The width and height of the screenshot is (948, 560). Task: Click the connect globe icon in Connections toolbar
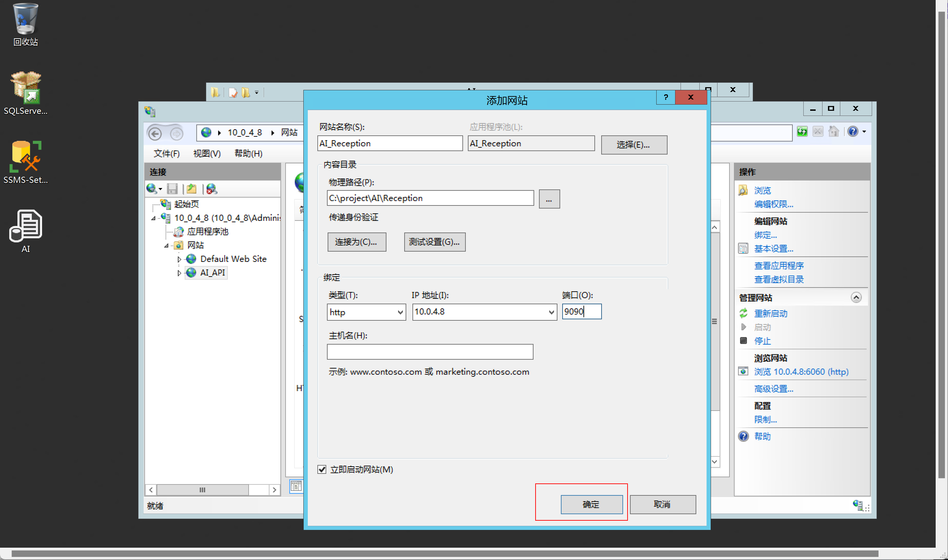152,188
